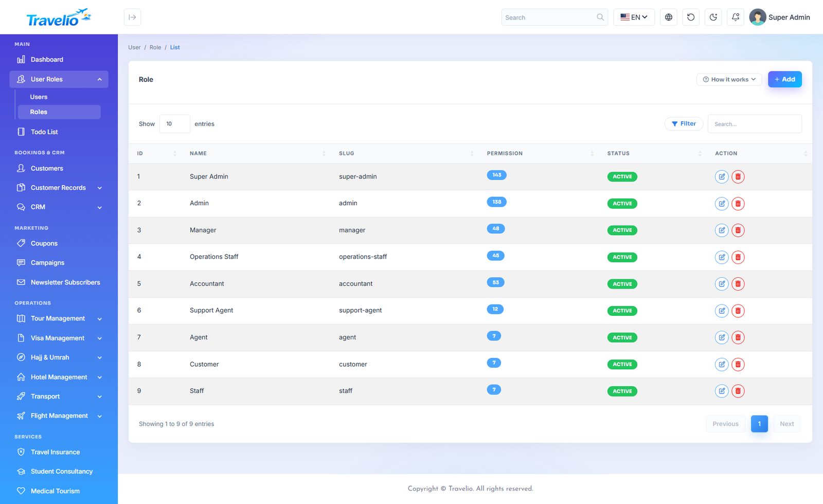Expand Customer Records submenu
Image resolution: width=823 pixels, height=504 pixels.
59,188
